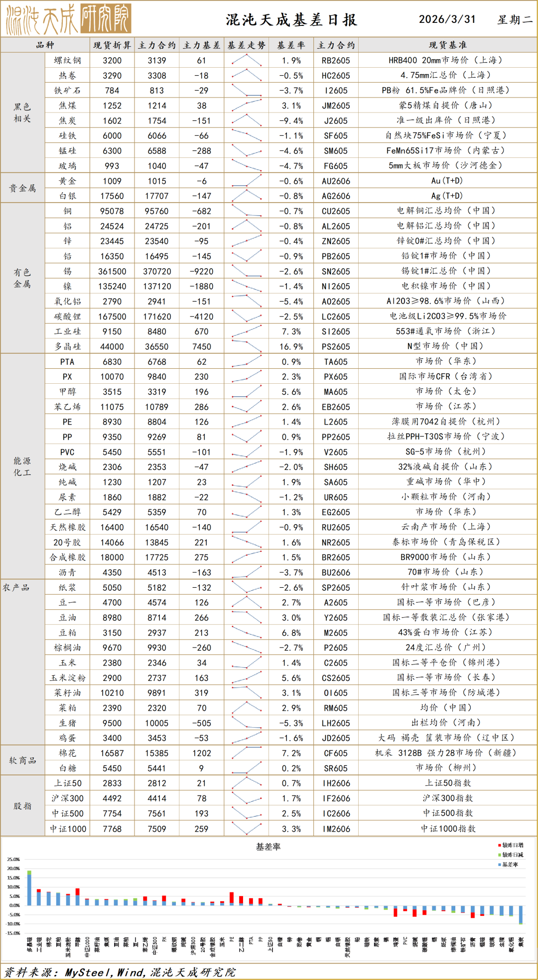538x980 pixels.
Task: Click the chart axis label 25.0%
Action: tap(13, 860)
